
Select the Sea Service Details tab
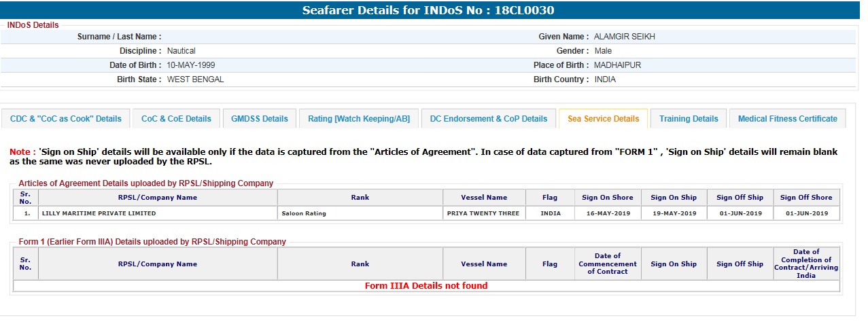[x=603, y=119]
